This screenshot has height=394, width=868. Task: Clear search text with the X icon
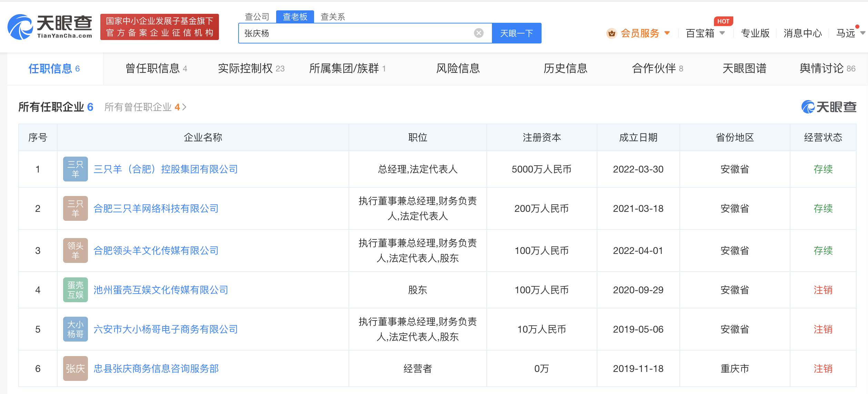click(478, 33)
